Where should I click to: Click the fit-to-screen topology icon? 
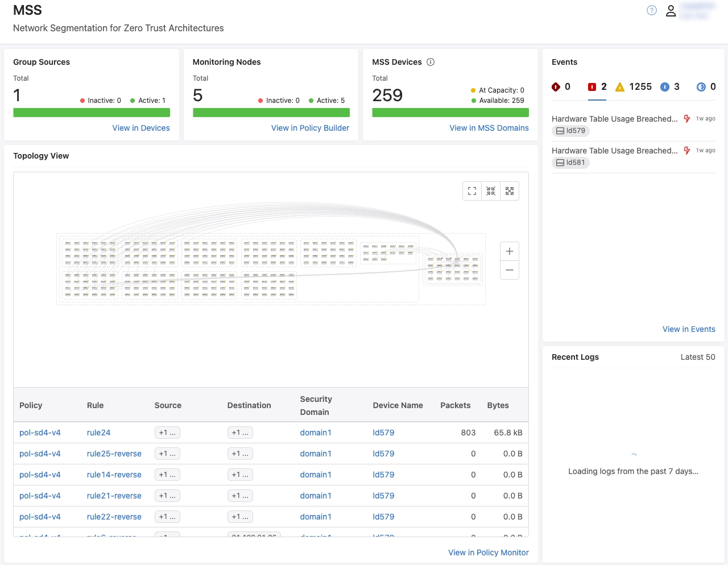pyautogui.click(x=472, y=191)
